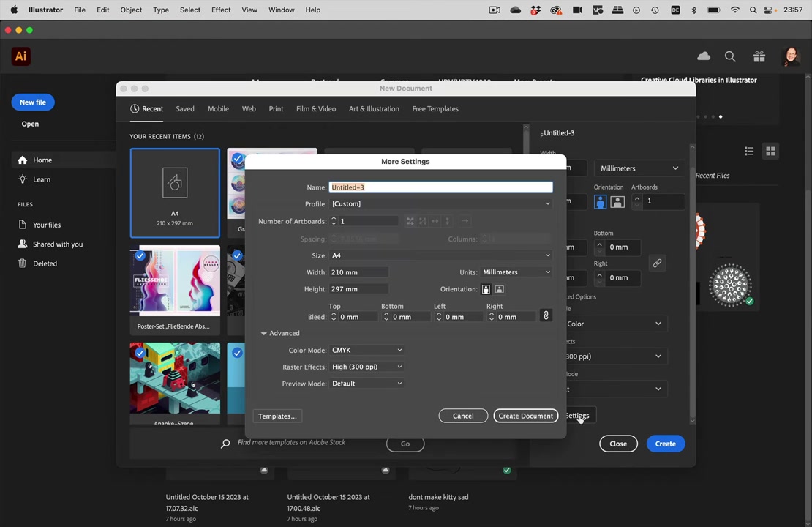The image size is (812, 527).
Task: Click the Illustrator Ai home logo
Action: (20, 56)
